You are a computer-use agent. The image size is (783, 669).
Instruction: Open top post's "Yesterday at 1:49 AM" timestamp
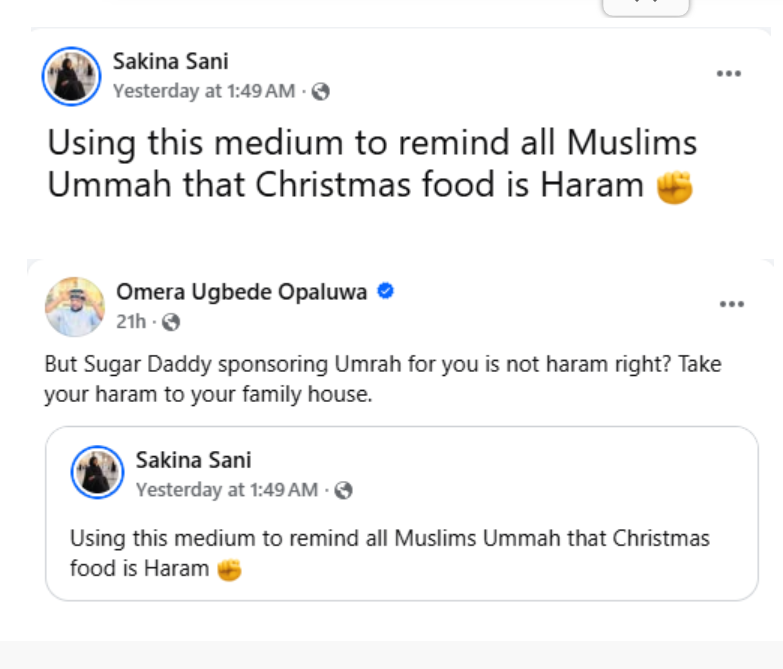pyautogui.click(x=204, y=92)
